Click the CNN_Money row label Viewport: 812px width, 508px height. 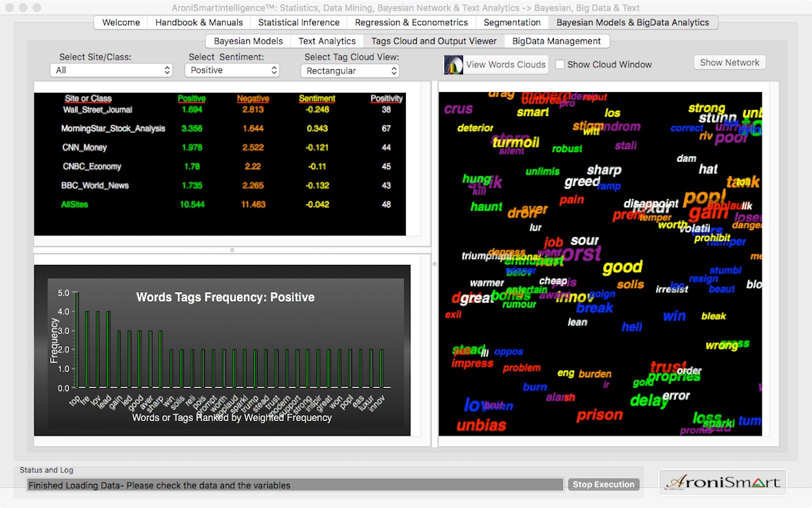coord(84,147)
